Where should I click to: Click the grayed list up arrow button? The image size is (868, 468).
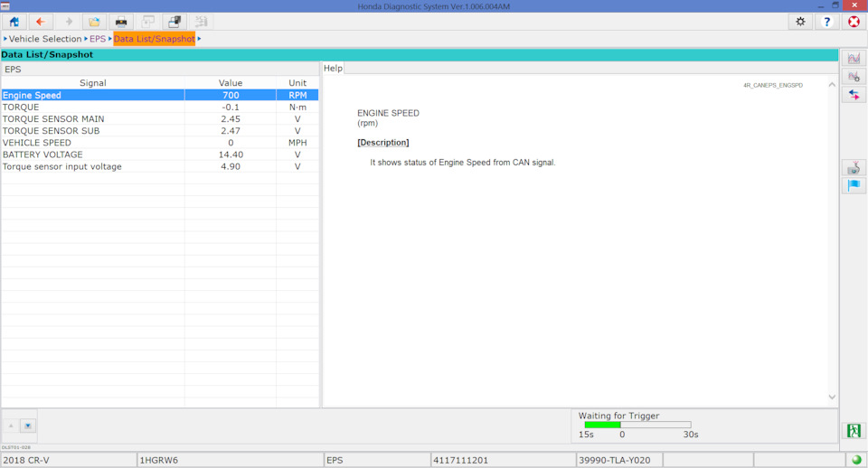click(x=11, y=426)
